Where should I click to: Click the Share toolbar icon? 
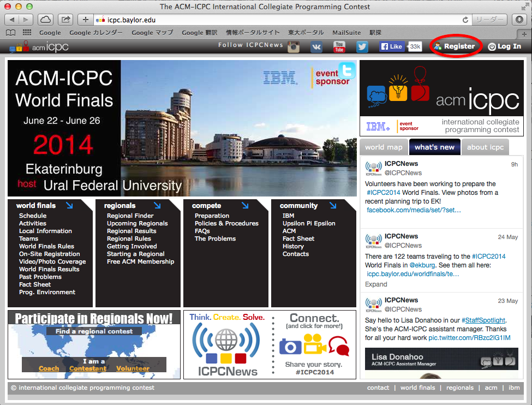click(x=65, y=20)
